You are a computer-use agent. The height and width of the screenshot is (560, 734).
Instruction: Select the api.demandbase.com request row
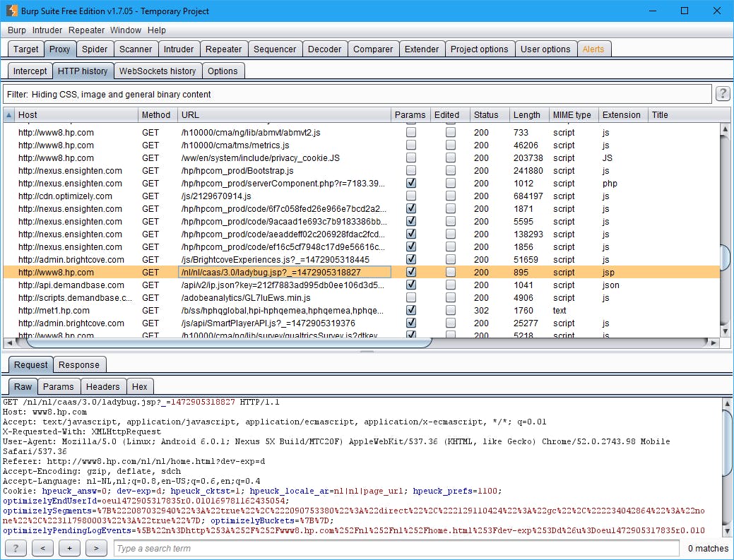pyautogui.click(x=71, y=285)
